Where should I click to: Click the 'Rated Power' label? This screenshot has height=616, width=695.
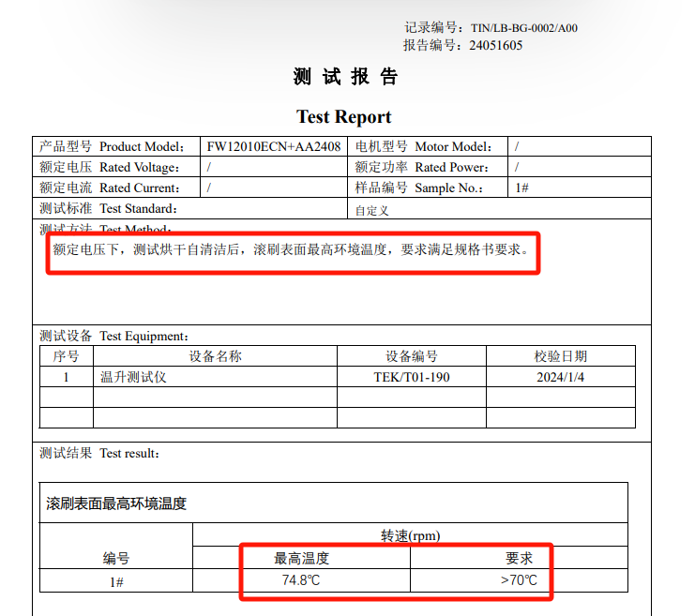421,167
